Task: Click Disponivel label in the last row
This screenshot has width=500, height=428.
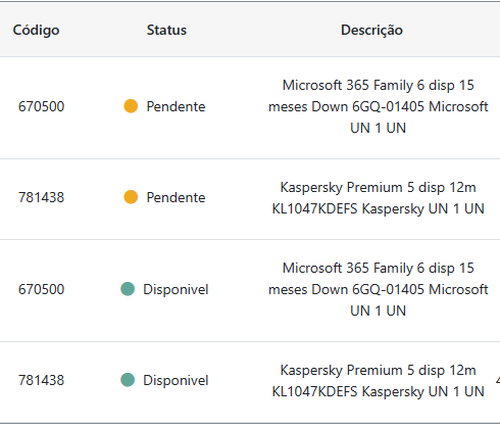Action: pos(176,380)
